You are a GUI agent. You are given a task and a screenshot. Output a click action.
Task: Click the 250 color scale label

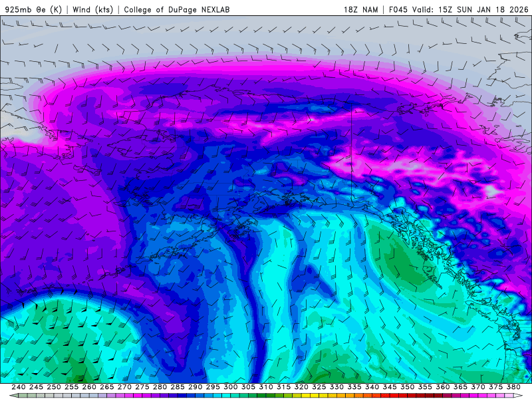click(54, 387)
